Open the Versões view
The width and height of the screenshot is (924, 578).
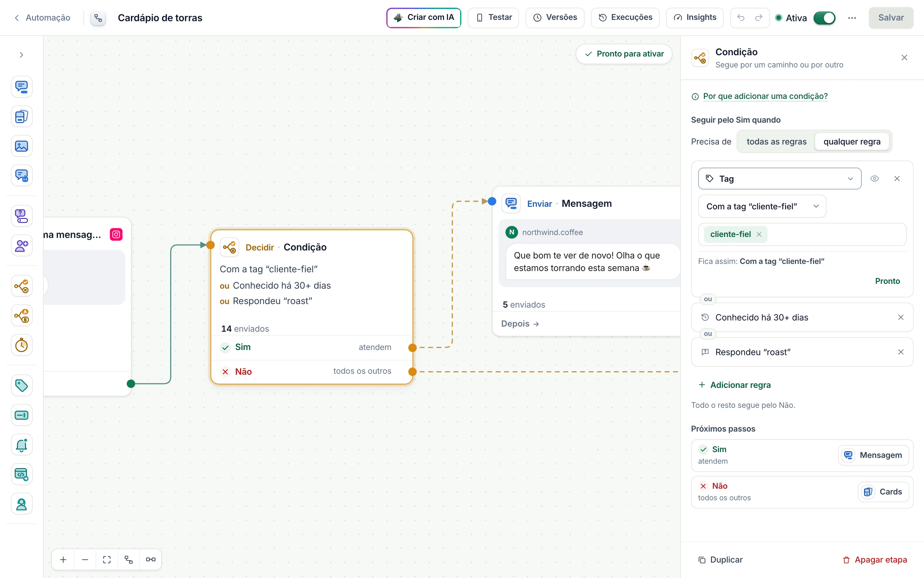555,18
